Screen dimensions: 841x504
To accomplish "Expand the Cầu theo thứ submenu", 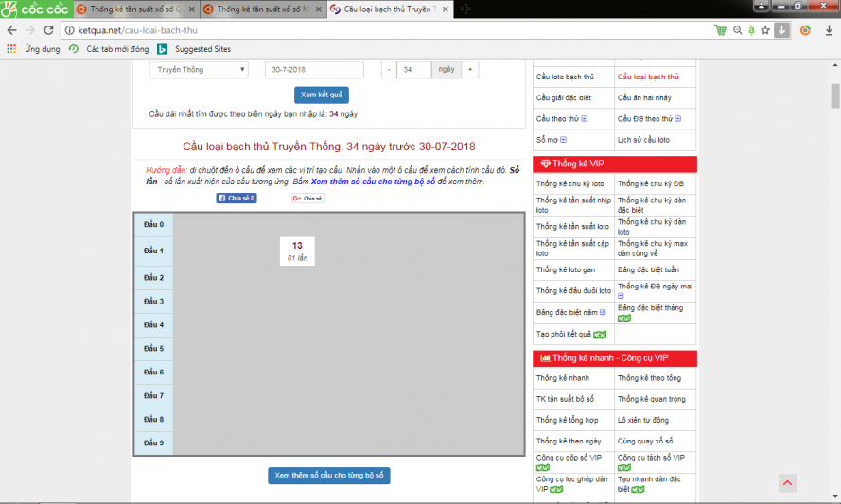I will (585, 119).
